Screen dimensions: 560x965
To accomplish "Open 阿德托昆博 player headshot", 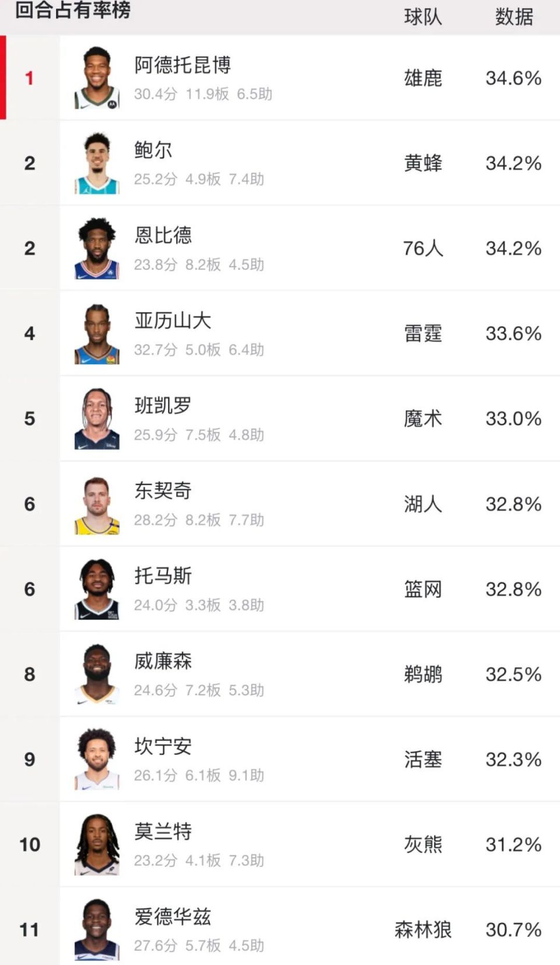I will point(97,78).
